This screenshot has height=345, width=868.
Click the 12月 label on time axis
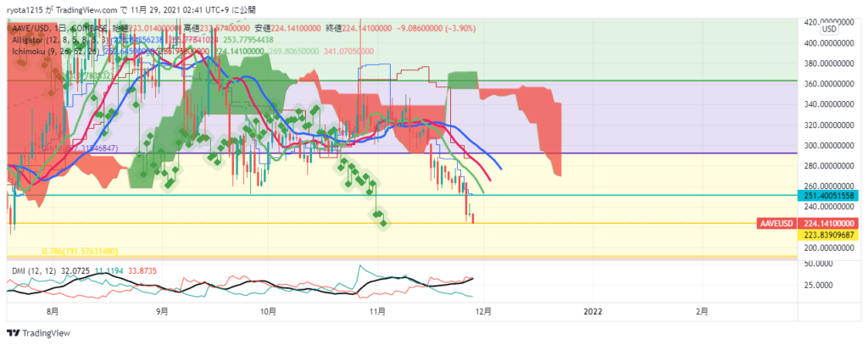[483, 311]
